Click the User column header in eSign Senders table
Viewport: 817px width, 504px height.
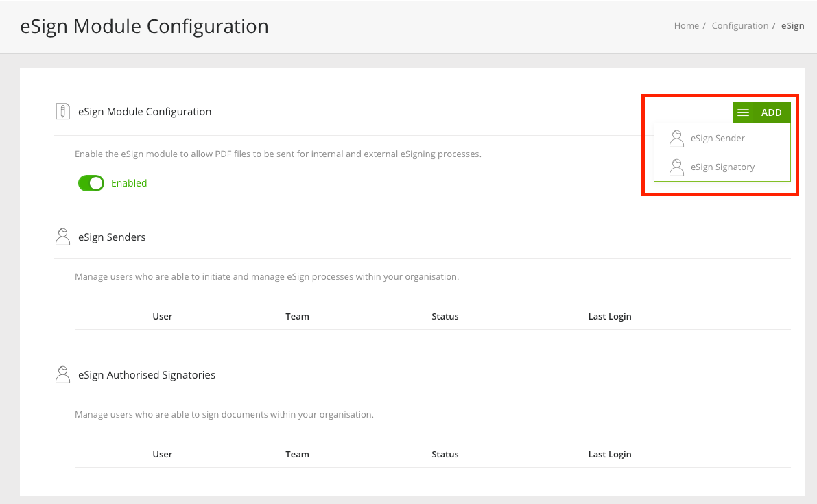pyautogui.click(x=162, y=317)
